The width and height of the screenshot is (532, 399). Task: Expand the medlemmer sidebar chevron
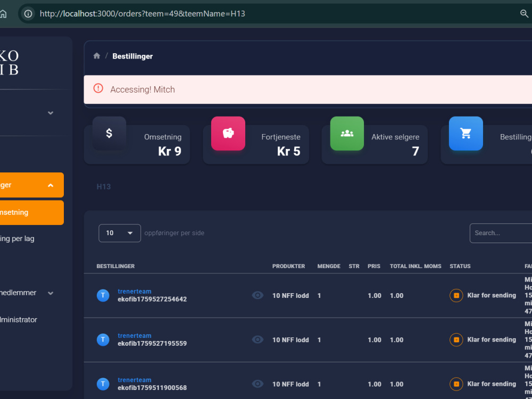coord(51,293)
